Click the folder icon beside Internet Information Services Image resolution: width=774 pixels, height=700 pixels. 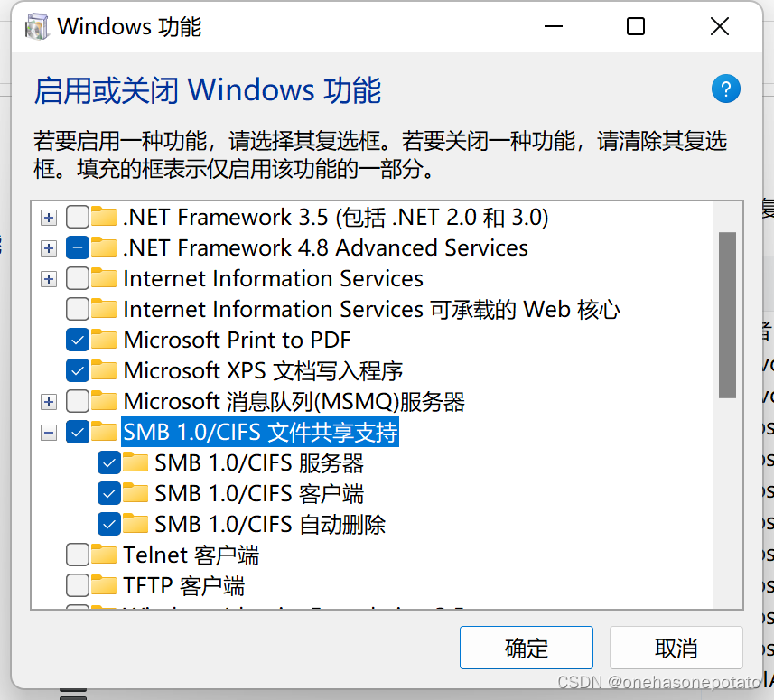click(x=104, y=278)
